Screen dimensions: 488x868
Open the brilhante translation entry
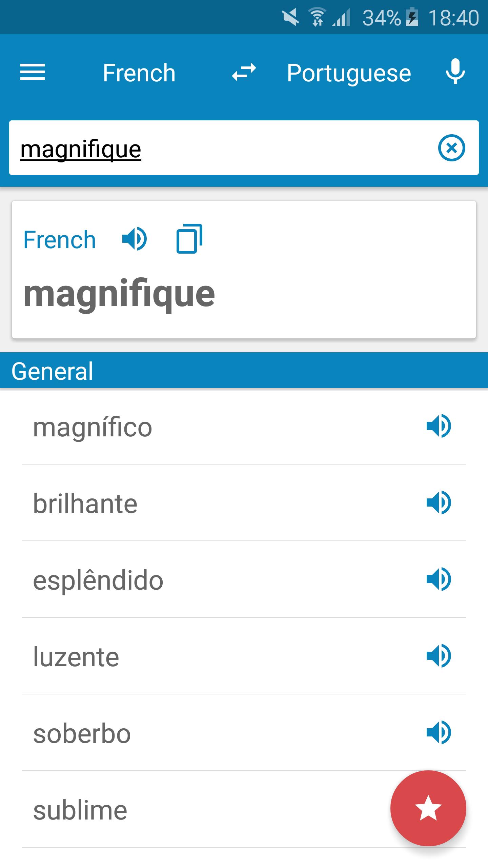244,503
